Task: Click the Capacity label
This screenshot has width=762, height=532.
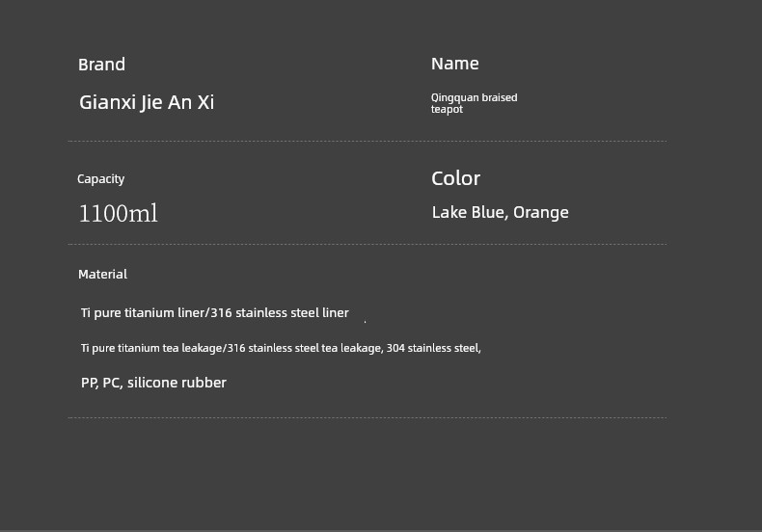Action: point(100,179)
